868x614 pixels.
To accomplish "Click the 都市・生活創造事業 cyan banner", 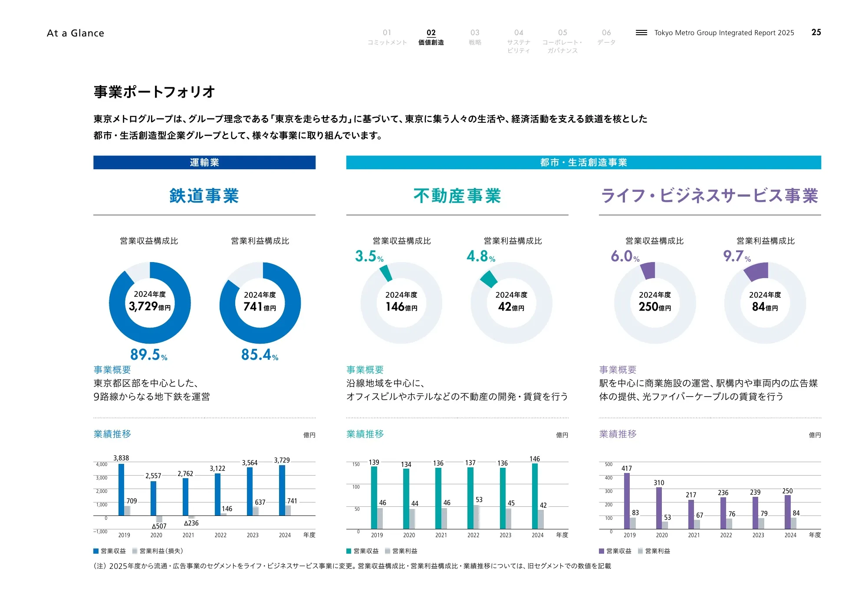I will point(583,162).
